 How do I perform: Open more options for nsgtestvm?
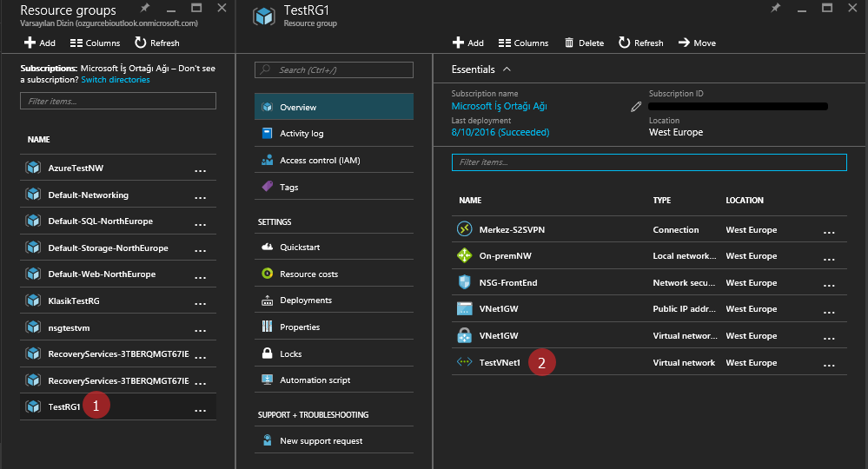(x=201, y=330)
